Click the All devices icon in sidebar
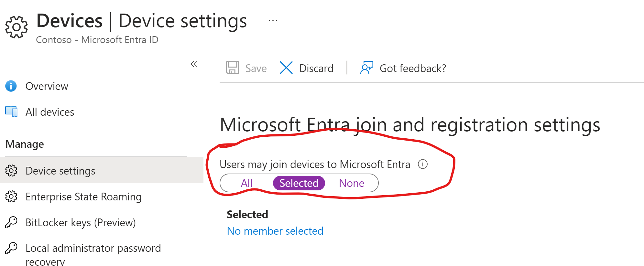Viewport: 644px width, 266px height. click(11, 112)
